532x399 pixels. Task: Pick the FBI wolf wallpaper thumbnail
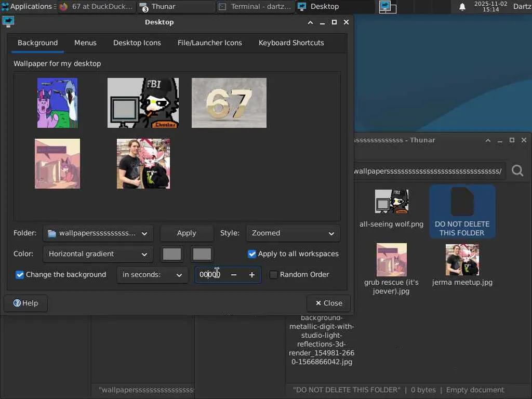pyautogui.click(x=143, y=103)
